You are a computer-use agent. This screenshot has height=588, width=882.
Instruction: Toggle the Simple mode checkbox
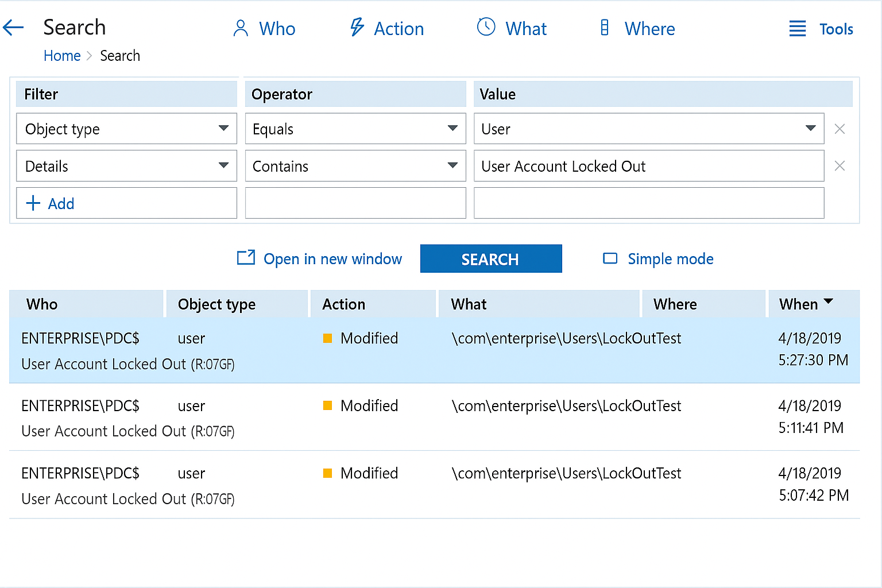pyautogui.click(x=610, y=258)
